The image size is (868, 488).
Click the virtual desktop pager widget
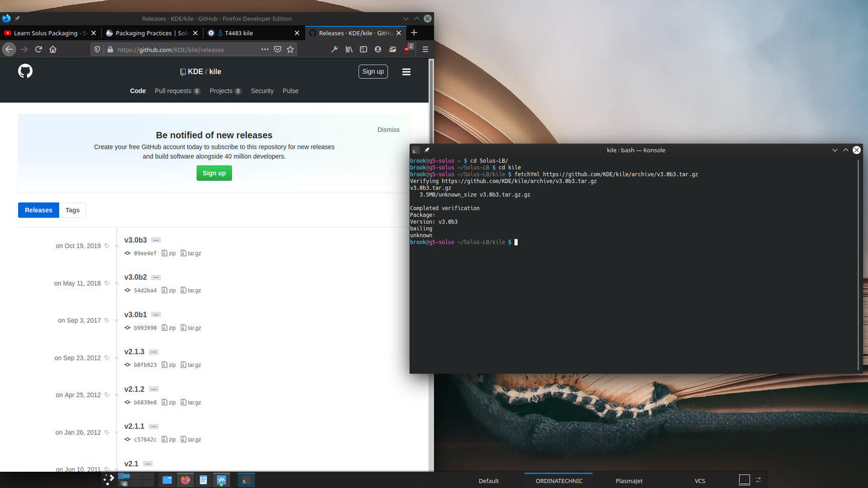[136, 480]
